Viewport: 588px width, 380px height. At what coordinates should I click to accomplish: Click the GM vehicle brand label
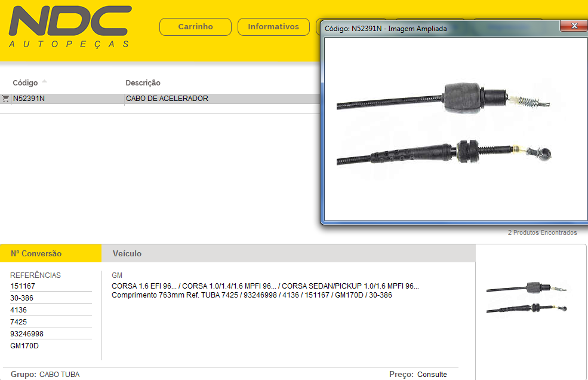coord(117,275)
